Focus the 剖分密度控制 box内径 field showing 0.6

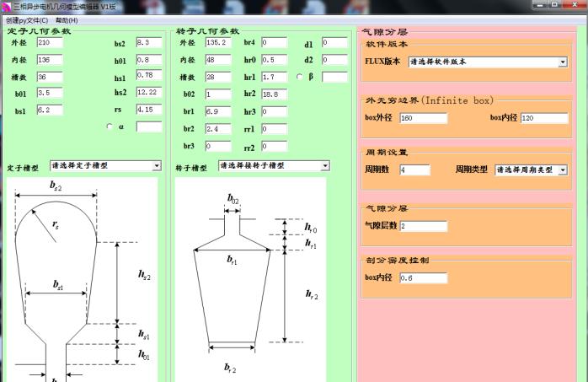tap(423, 277)
